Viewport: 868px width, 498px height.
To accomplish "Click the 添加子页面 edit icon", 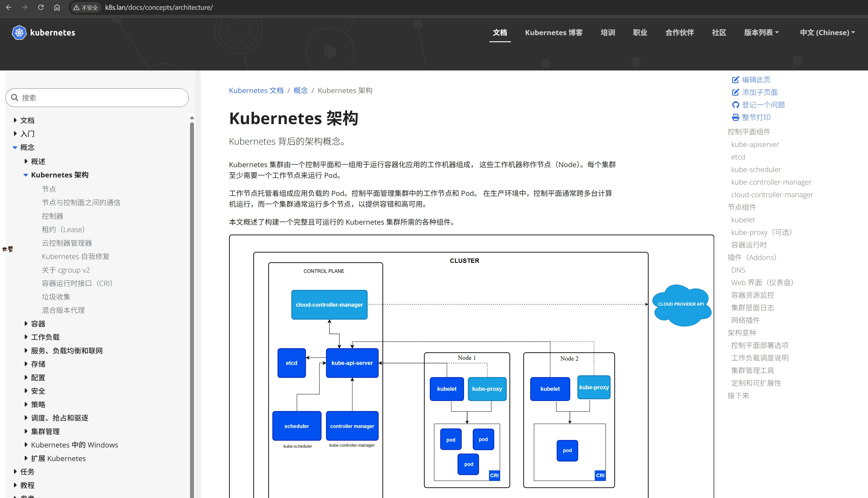I will [x=735, y=92].
